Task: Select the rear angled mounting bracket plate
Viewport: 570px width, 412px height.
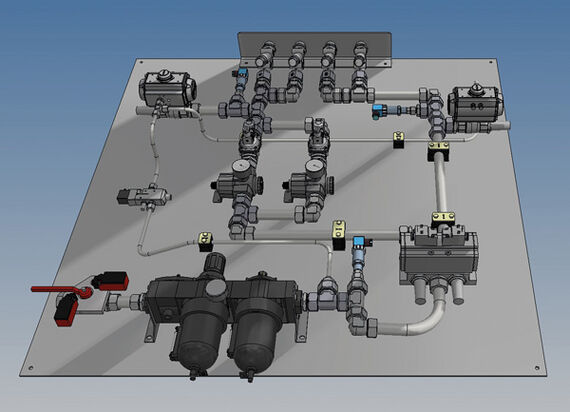Action: point(314,49)
